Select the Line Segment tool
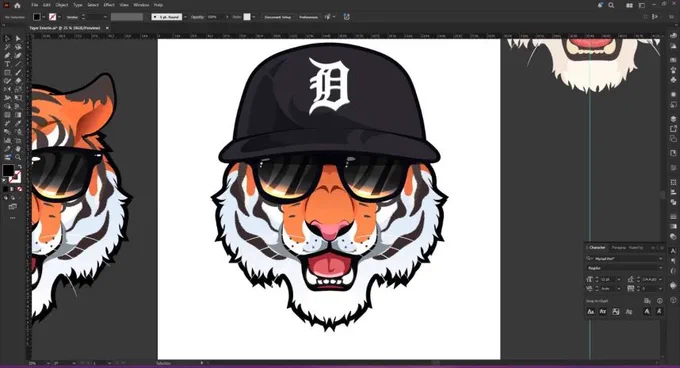 point(18,64)
